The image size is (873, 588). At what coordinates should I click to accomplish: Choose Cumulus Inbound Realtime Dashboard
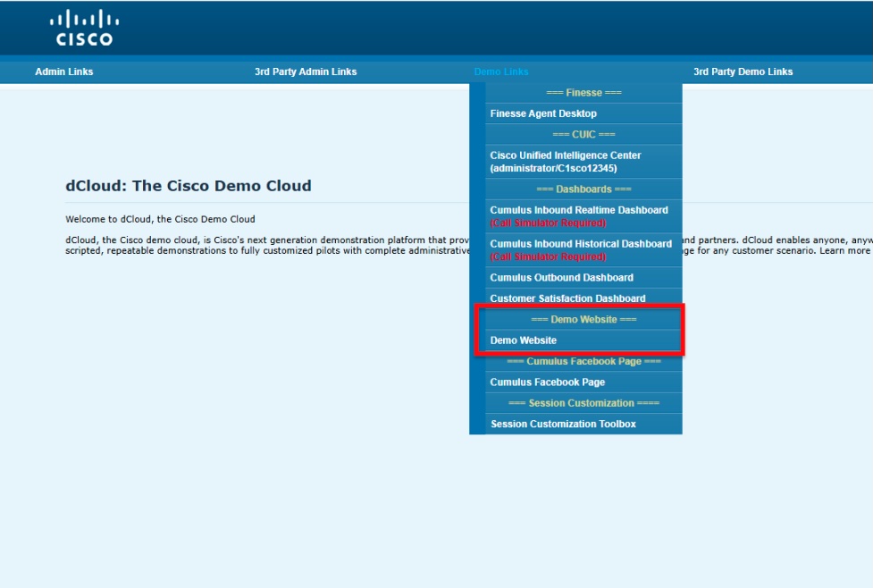579,211
